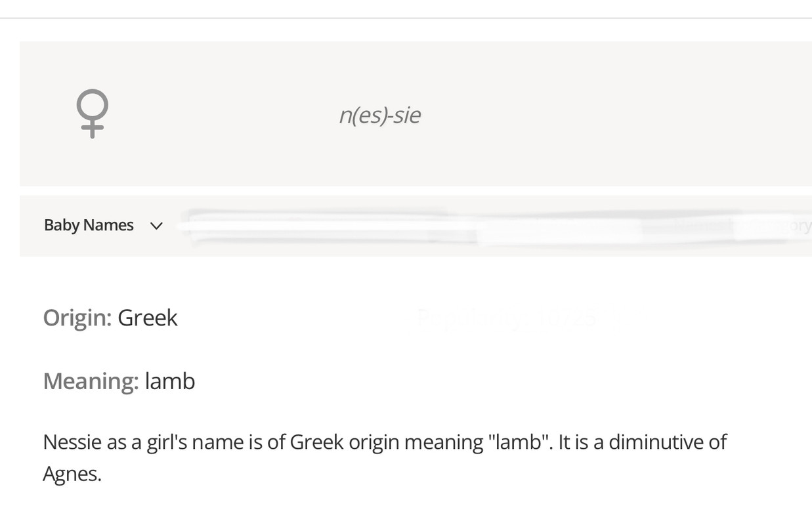Viewport: 812px width, 525px height.
Task: Click the phrase 'Greek origin' in paragraph
Action: coord(345,442)
